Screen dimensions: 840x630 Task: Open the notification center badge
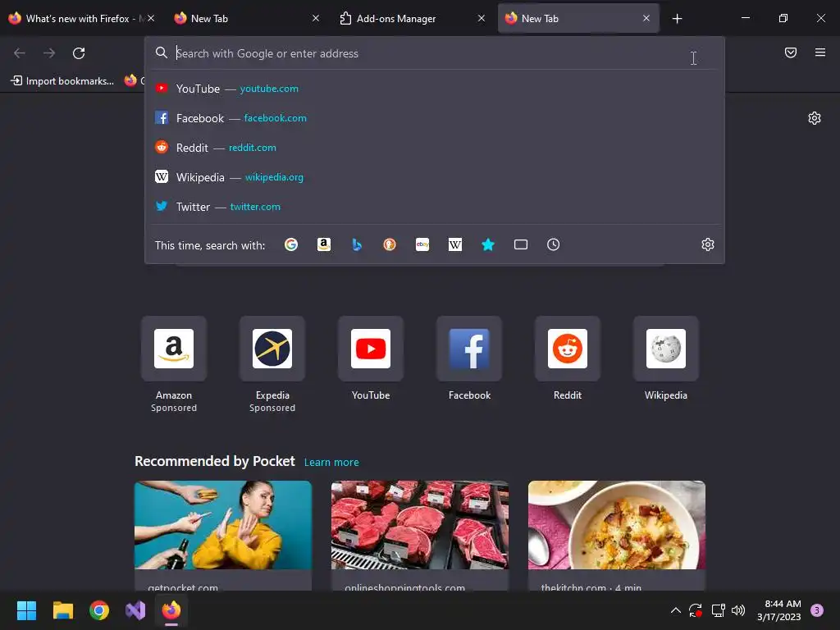tap(816, 610)
